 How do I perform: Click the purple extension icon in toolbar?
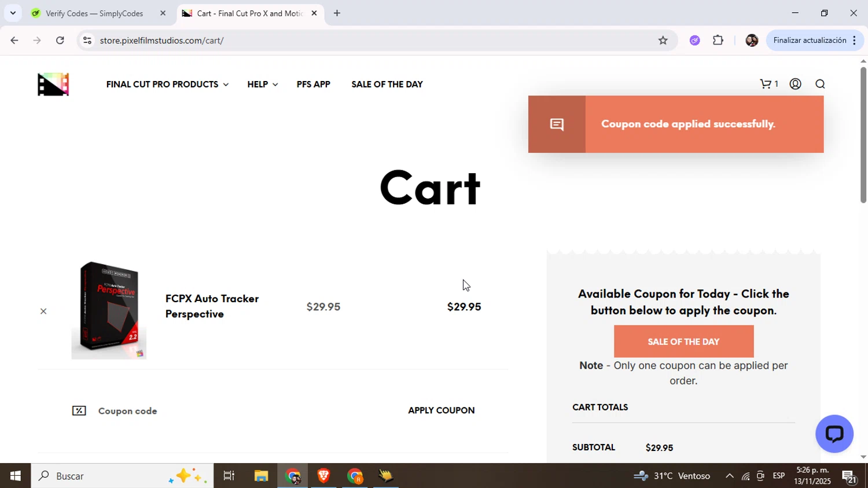pos(695,41)
